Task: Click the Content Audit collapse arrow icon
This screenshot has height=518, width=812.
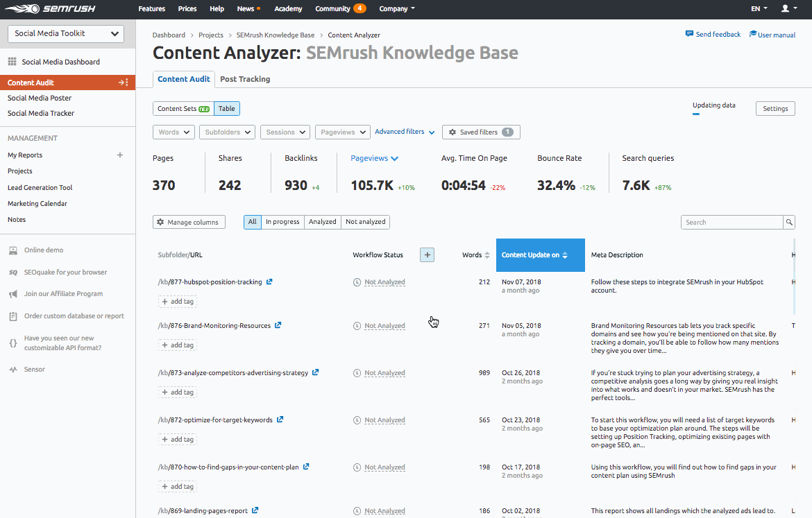Action: click(124, 83)
